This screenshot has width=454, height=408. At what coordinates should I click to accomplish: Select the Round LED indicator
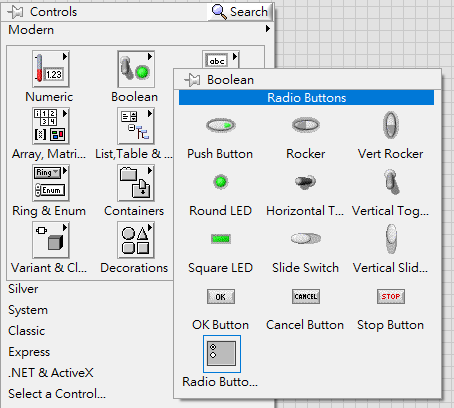[x=221, y=182]
